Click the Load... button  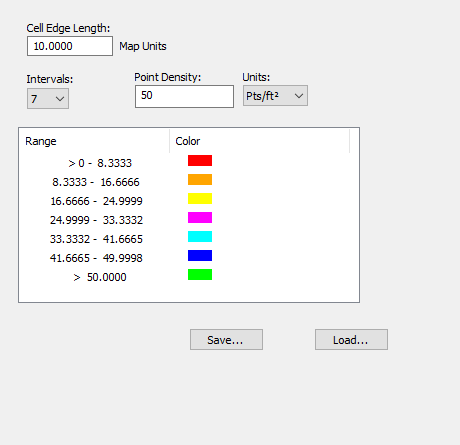[x=351, y=340]
